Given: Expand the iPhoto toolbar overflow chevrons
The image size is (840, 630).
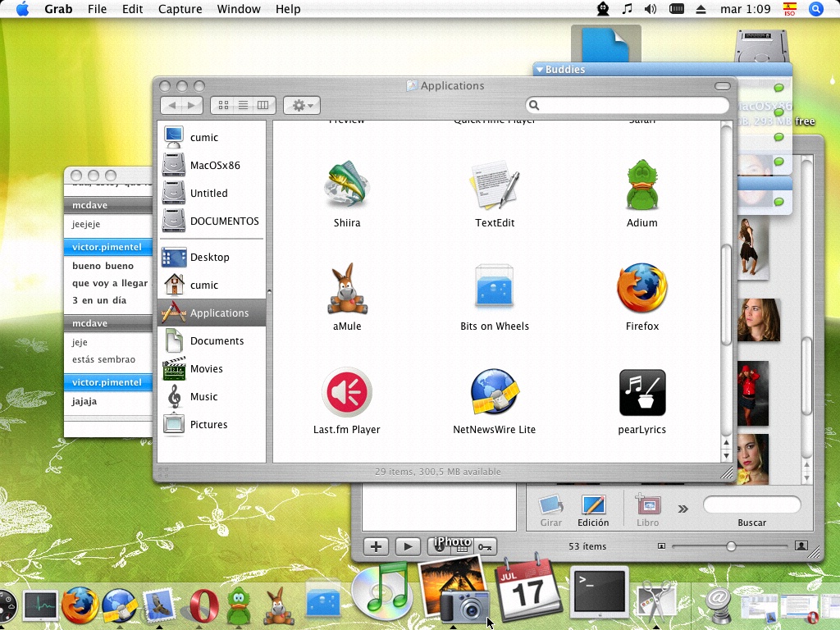Looking at the screenshot, I should click(683, 509).
